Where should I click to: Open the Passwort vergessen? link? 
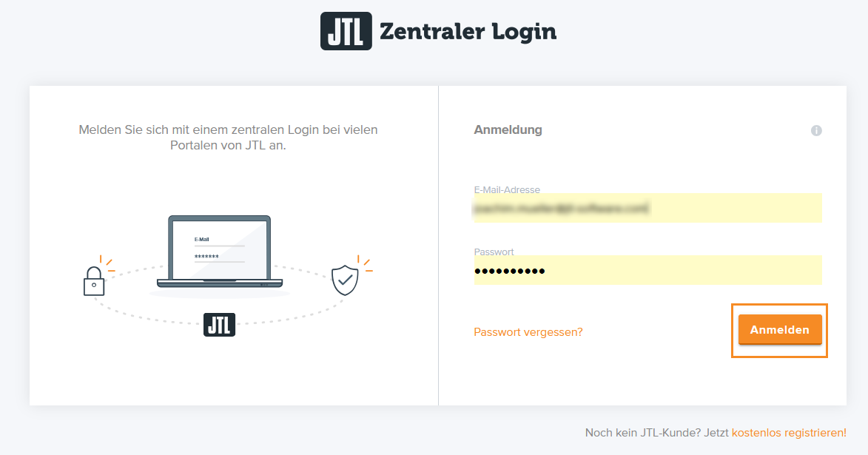tap(528, 332)
